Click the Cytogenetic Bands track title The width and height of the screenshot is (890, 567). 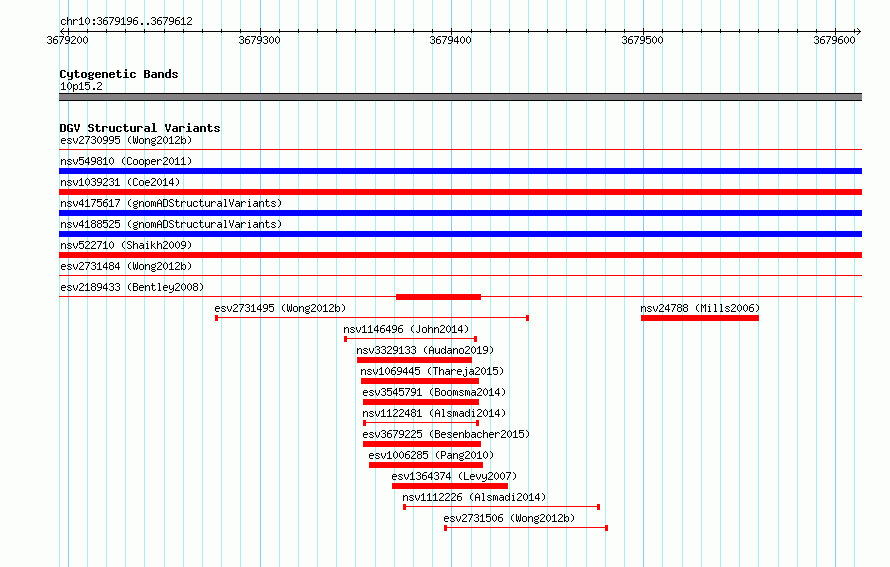coord(119,74)
